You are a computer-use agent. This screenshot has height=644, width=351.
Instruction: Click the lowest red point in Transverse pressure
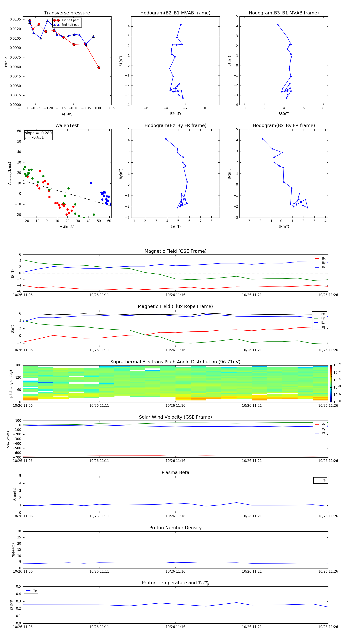(x=99, y=68)
